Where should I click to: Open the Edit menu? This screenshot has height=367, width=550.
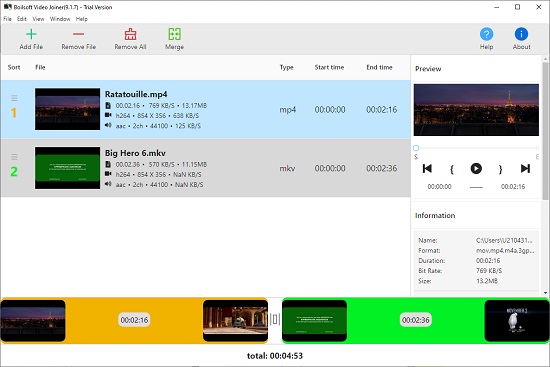pyautogui.click(x=22, y=19)
